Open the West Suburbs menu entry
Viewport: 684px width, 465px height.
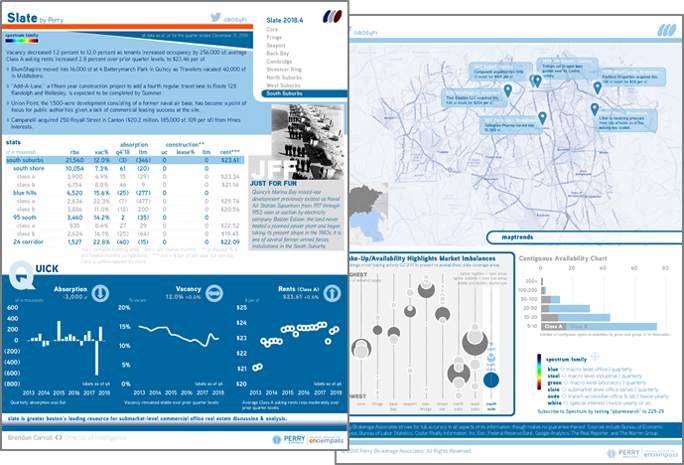[x=284, y=85]
